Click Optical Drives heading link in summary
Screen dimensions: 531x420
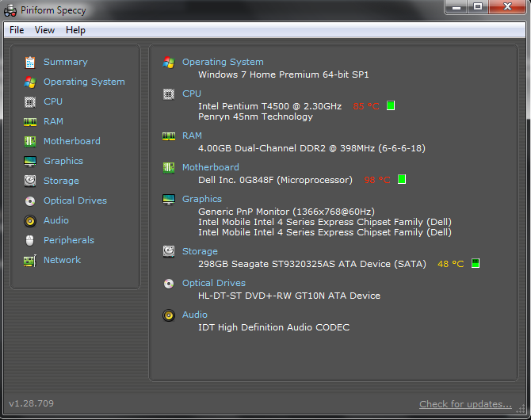click(x=214, y=283)
